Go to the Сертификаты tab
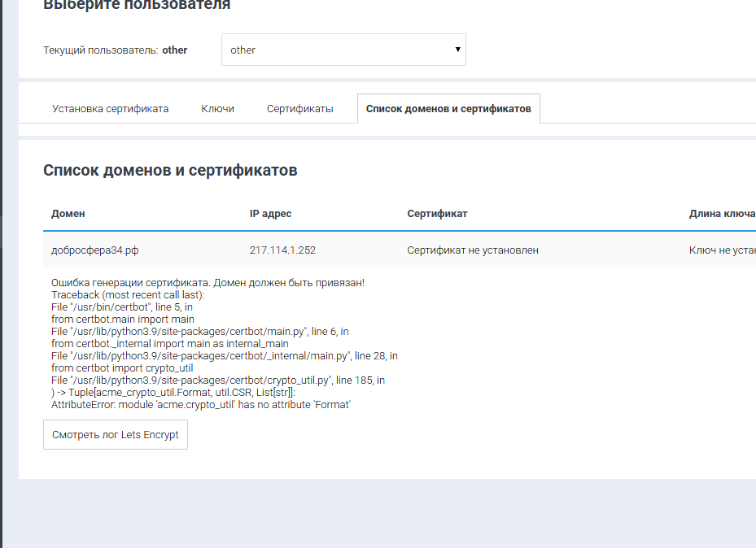Image resolution: width=756 pixels, height=548 pixels. [299, 109]
